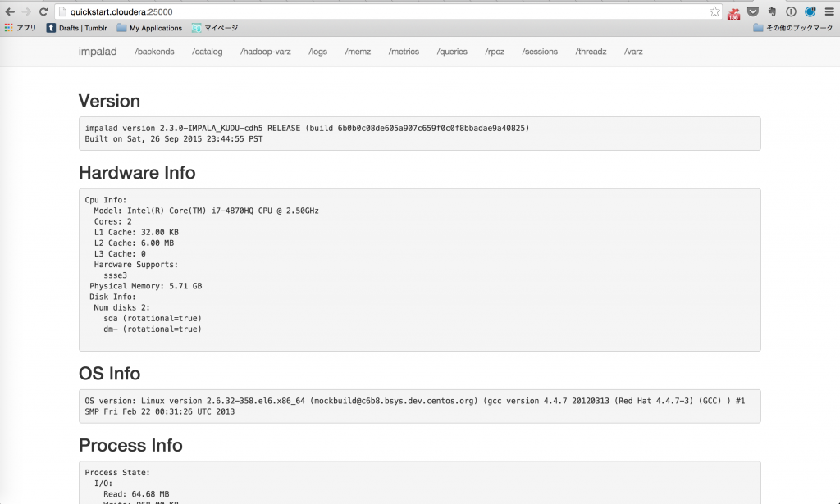Click the Pocket extension icon
840x504 pixels.
pos(753,11)
